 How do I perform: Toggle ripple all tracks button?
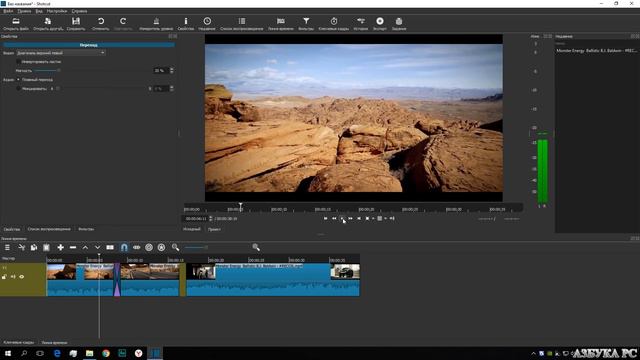tap(161, 247)
